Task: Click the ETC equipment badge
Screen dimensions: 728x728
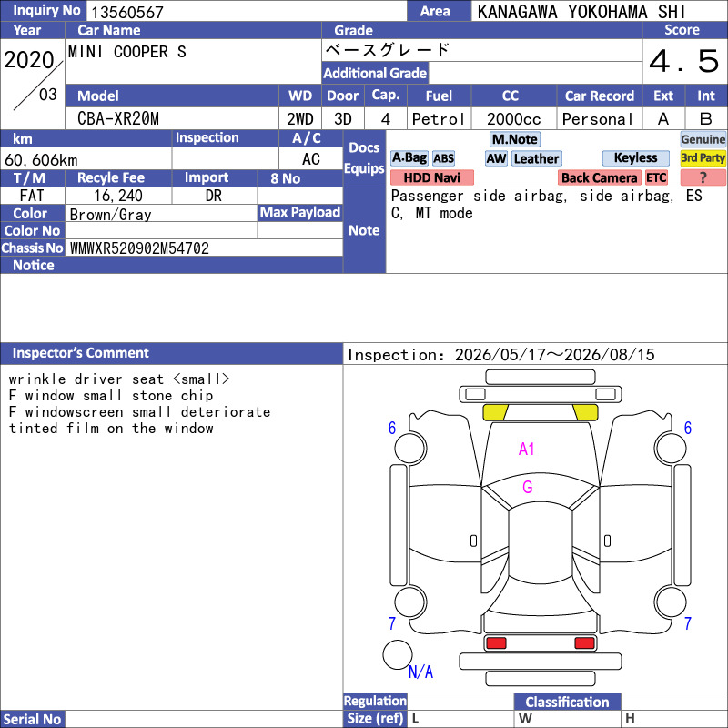Action: (656, 177)
